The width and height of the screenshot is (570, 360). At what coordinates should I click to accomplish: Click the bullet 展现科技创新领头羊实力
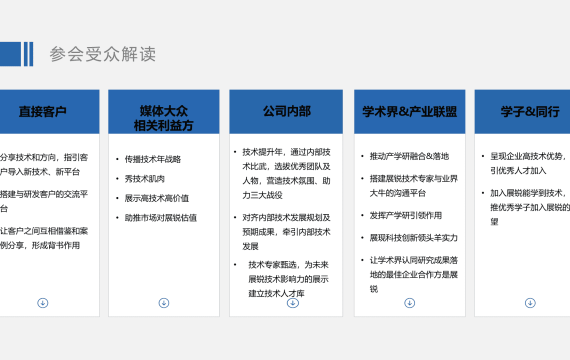[x=413, y=238]
